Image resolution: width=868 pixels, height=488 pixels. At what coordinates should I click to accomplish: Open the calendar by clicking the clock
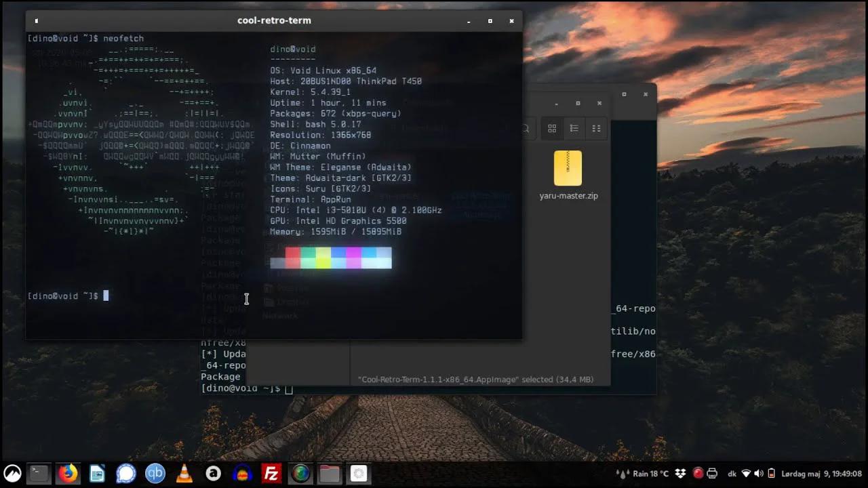pyautogui.click(x=822, y=473)
